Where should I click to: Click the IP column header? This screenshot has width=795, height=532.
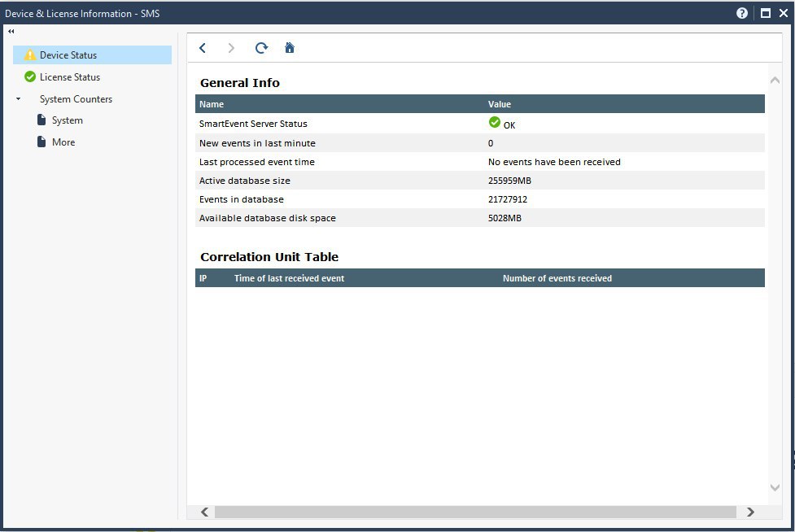tap(203, 278)
